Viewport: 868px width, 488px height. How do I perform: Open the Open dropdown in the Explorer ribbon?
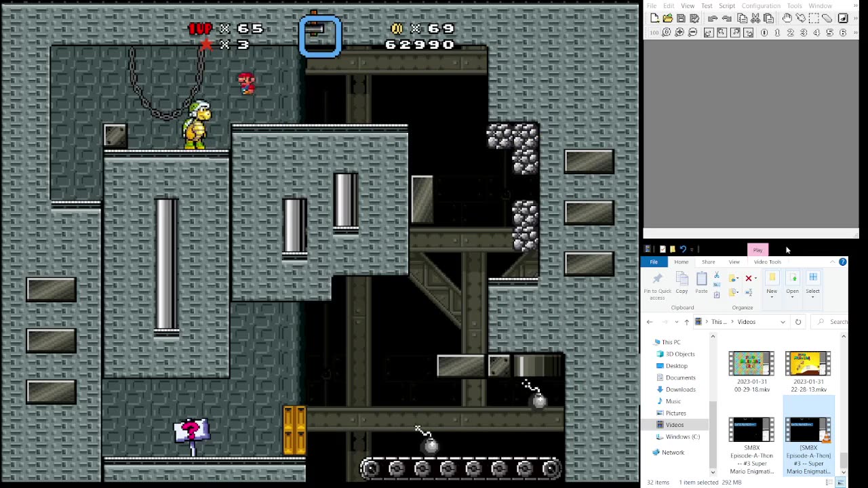click(x=792, y=285)
